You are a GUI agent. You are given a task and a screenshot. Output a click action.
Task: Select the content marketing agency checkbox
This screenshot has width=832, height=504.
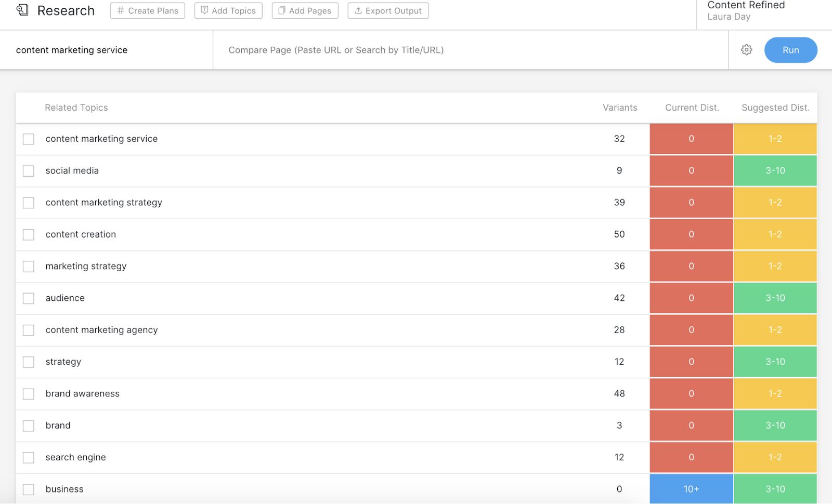click(x=29, y=330)
